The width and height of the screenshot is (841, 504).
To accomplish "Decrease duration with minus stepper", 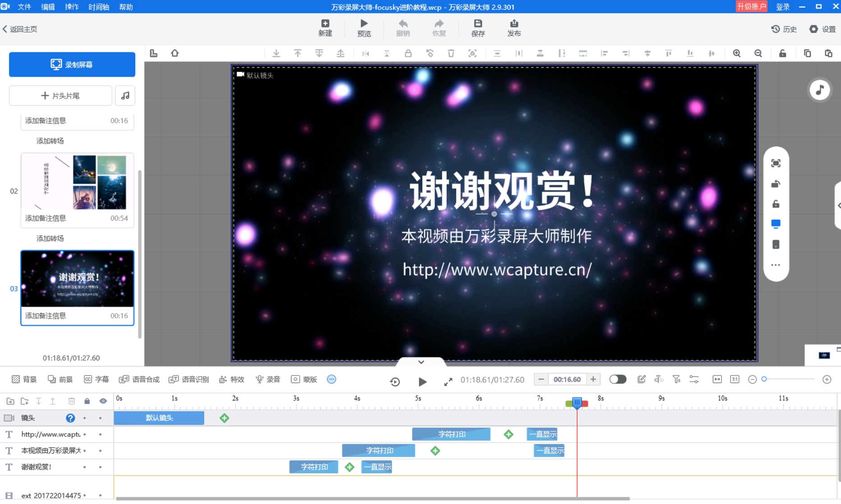I will [541, 379].
